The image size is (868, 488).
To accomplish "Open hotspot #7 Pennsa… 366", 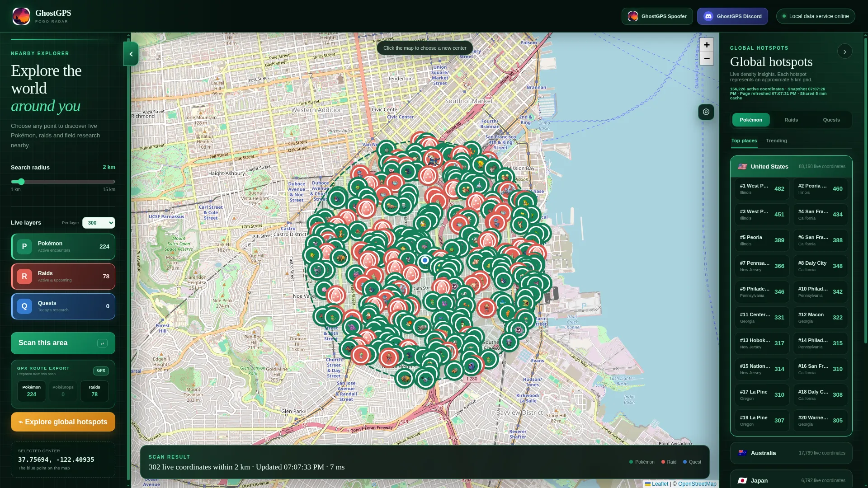I will click(762, 266).
